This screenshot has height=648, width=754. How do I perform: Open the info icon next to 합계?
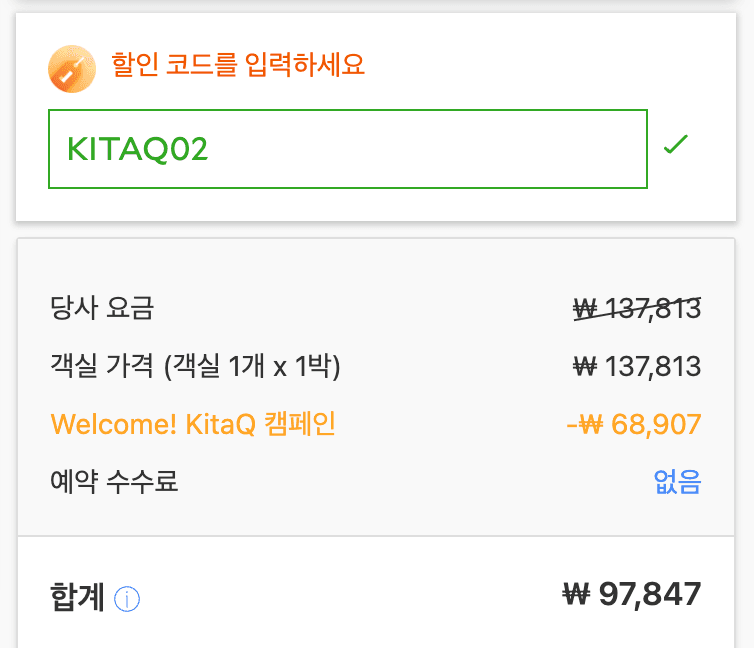pos(127,599)
